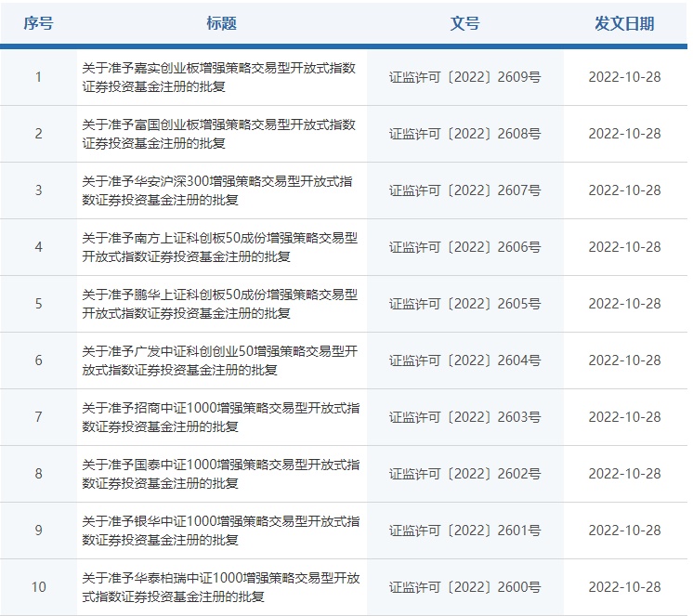
Task: Select document number 证监许可〔2022〕2602号
Action: click(x=465, y=474)
